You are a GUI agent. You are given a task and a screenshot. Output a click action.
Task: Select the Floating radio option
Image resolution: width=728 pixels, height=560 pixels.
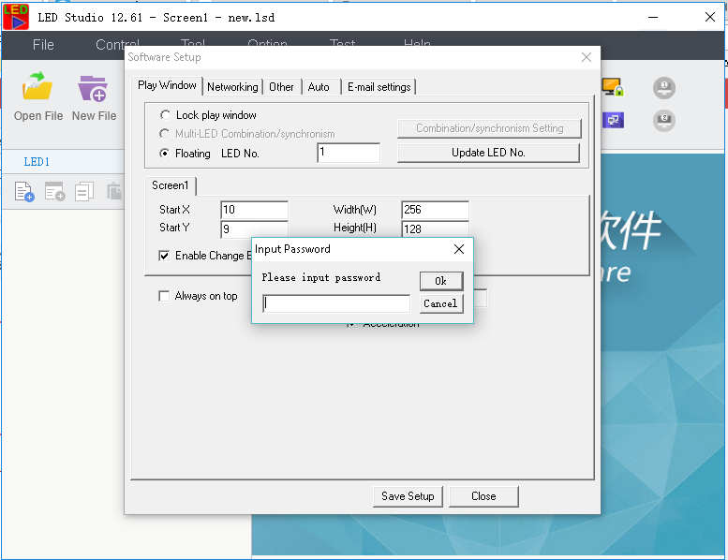coord(164,153)
